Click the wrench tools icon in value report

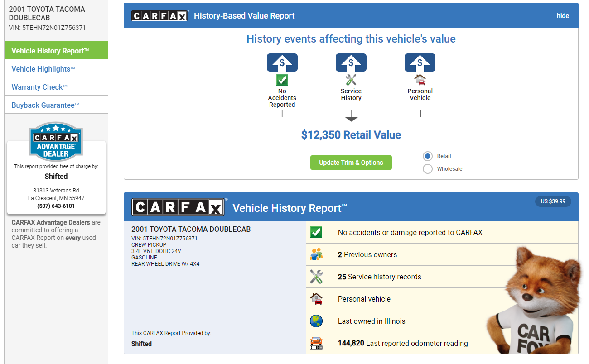pyautogui.click(x=351, y=80)
